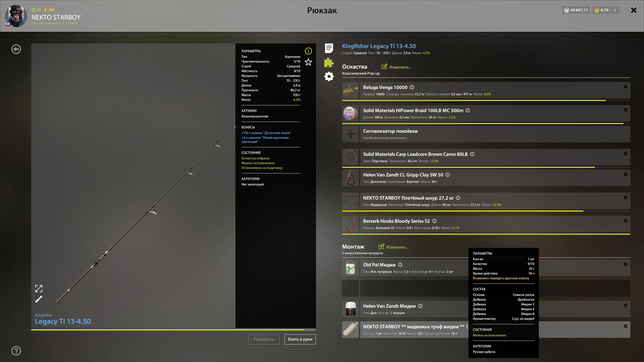Select the Kingfisher Legacy Ti 13-4.50 title
This screenshot has height=362, width=644.
[x=379, y=46]
